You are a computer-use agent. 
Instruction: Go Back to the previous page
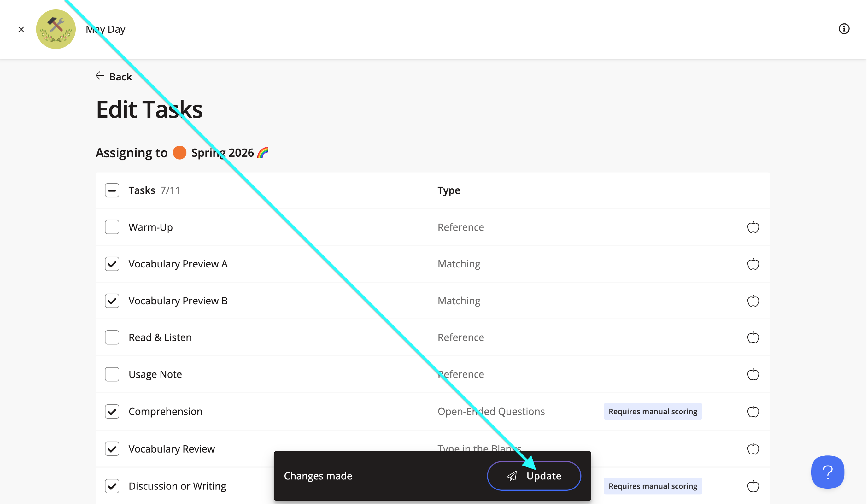(114, 76)
